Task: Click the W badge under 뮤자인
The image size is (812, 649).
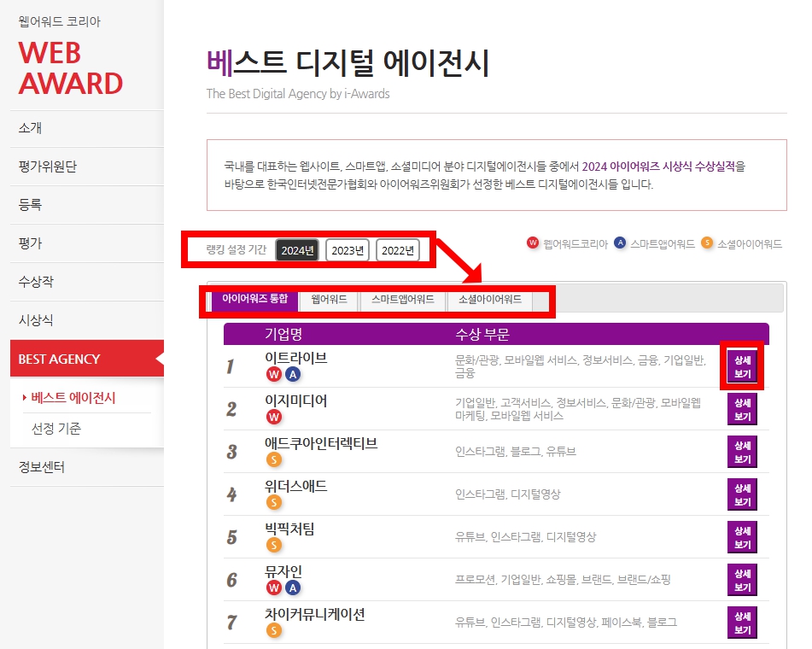Action: click(274, 588)
